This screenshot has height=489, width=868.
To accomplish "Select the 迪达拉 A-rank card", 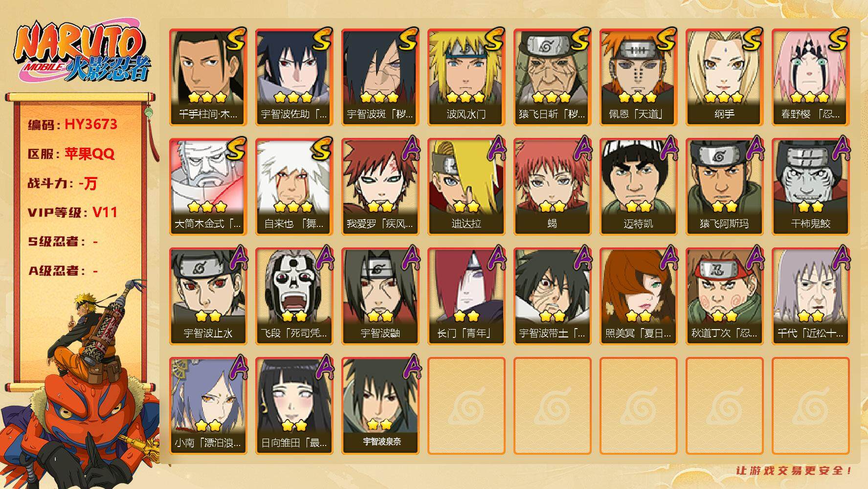I will (466, 187).
